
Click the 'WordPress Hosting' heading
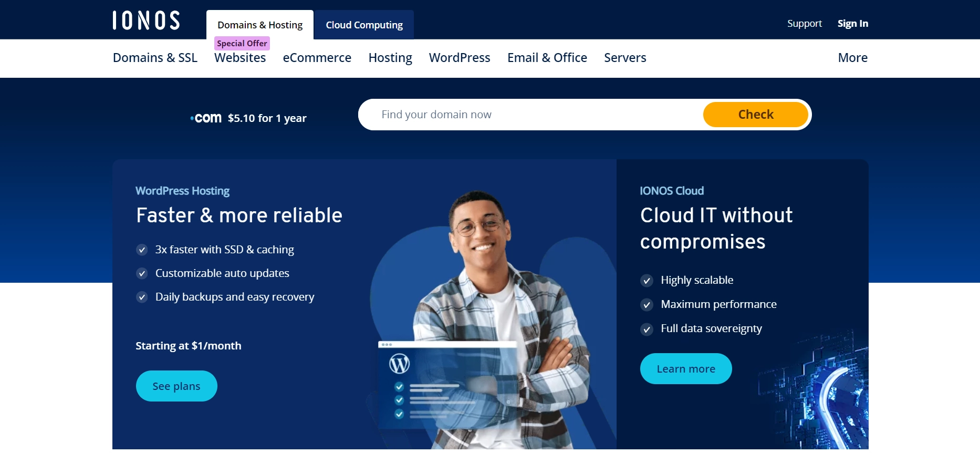click(x=182, y=191)
